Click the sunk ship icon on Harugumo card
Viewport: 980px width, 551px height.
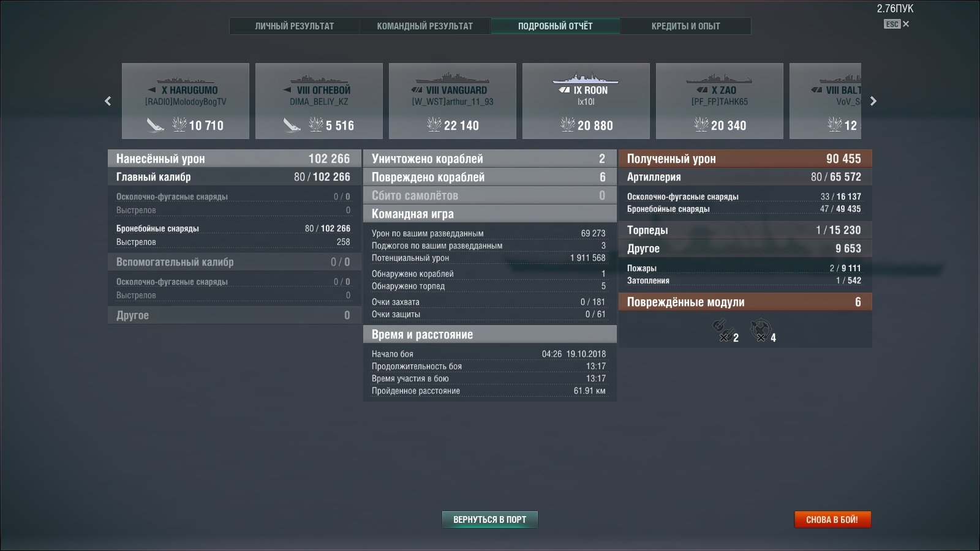pos(156,125)
